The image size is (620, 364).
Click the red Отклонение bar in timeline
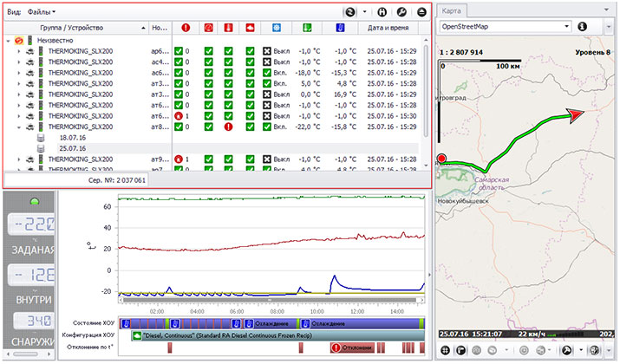354,348
